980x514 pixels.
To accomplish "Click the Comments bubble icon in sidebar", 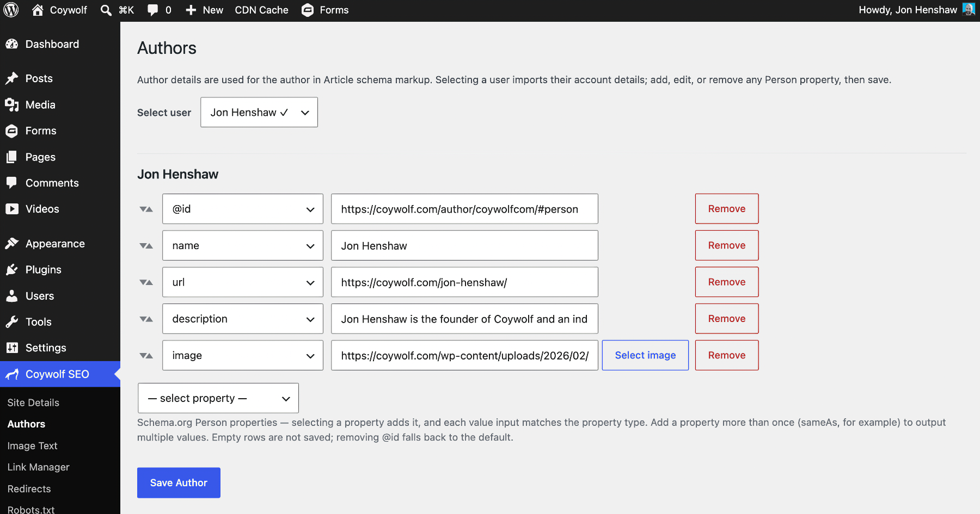I will (11, 183).
